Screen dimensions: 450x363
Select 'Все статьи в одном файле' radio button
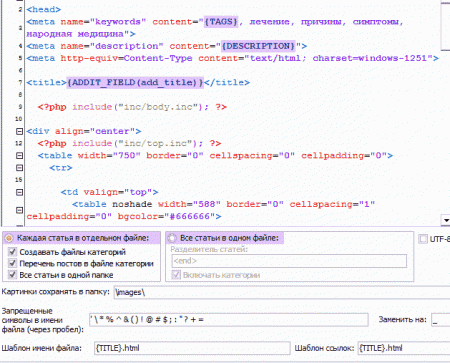pos(172,238)
